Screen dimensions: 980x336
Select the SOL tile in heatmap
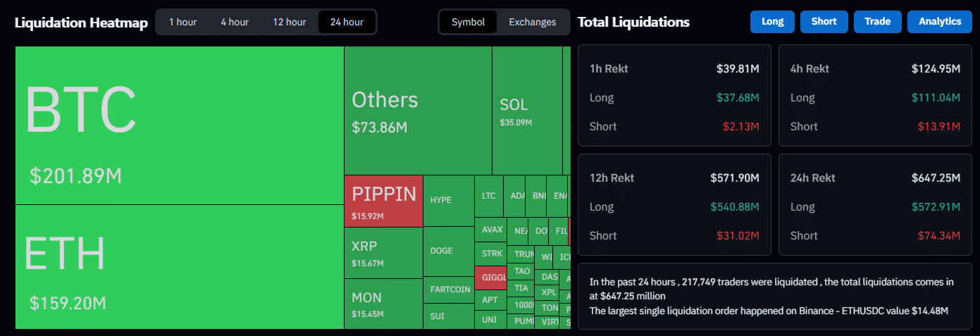point(526,111)
